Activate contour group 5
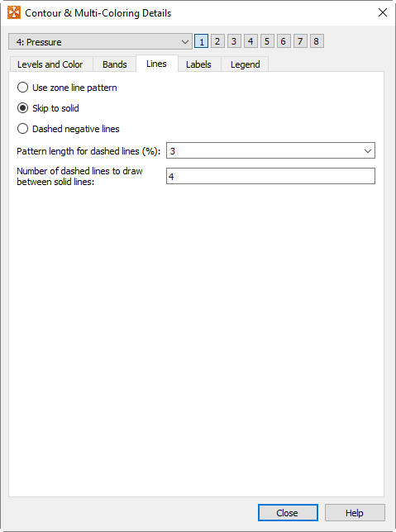Image resolution: width=396 pixels, height=532 pixels. pyautogui.click(x=267, y=41)
